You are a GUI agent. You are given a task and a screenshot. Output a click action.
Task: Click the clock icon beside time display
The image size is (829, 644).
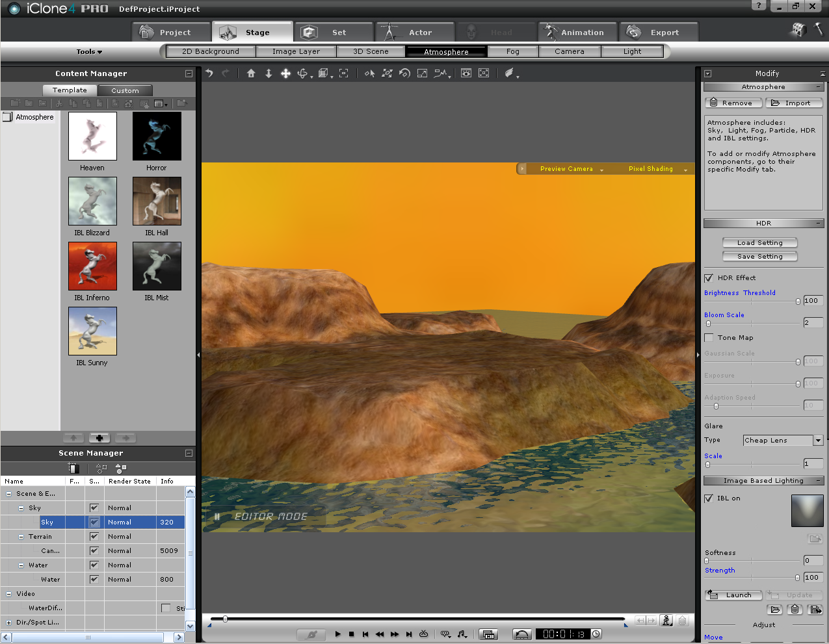[596, 634]
